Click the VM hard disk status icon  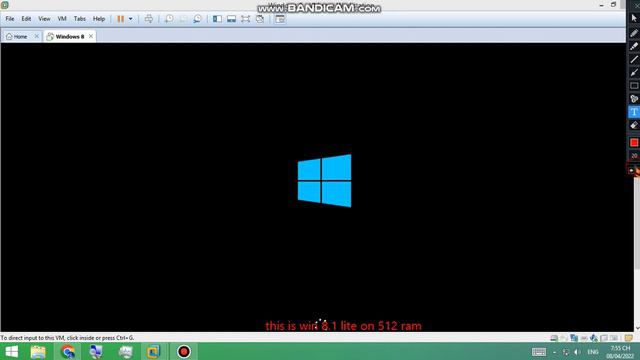[554, 338]
